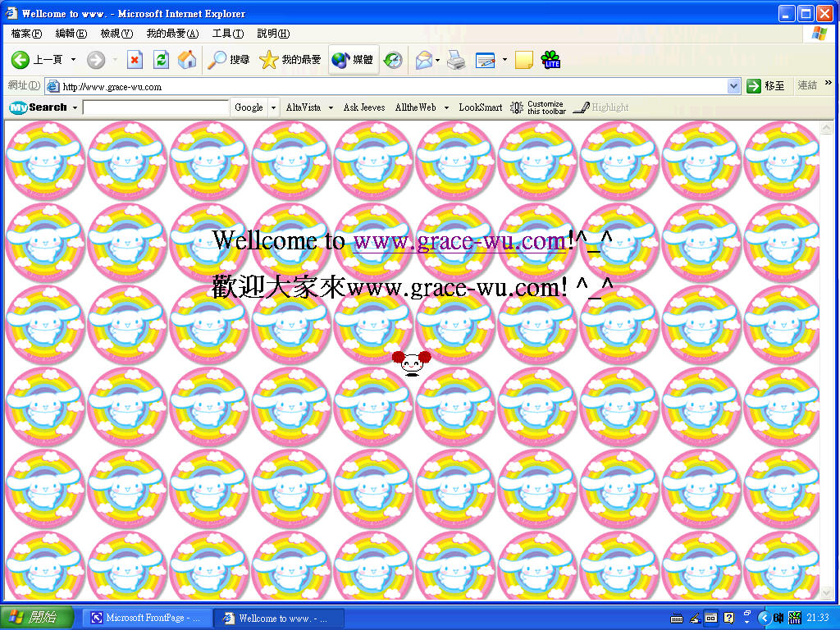Open the 說明(H) Help menu

click(273, 34)
